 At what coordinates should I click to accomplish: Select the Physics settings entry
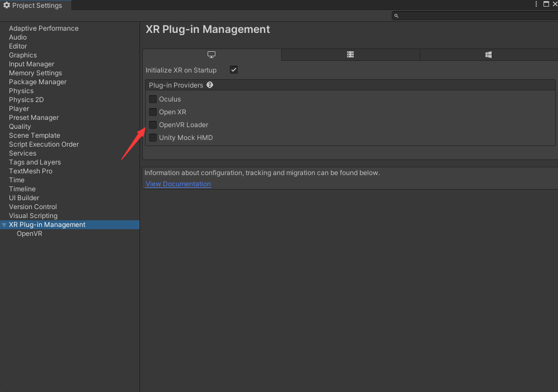[21, 91]
